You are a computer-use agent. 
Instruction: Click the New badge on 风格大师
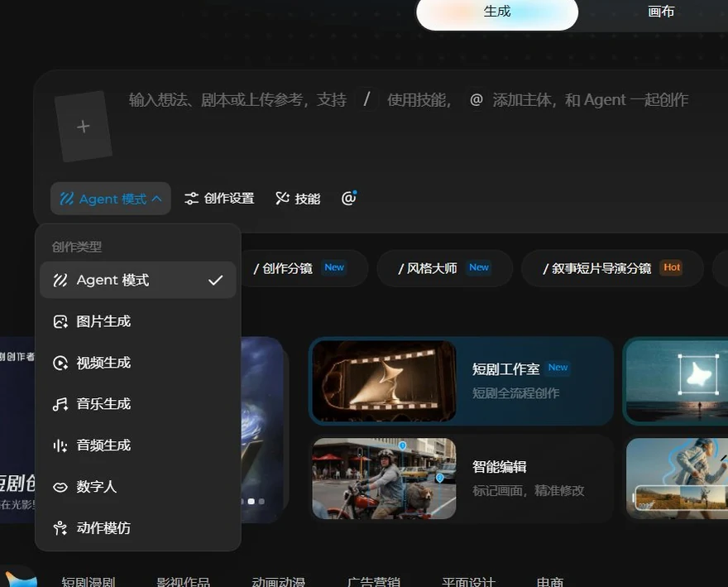[479, 267]
